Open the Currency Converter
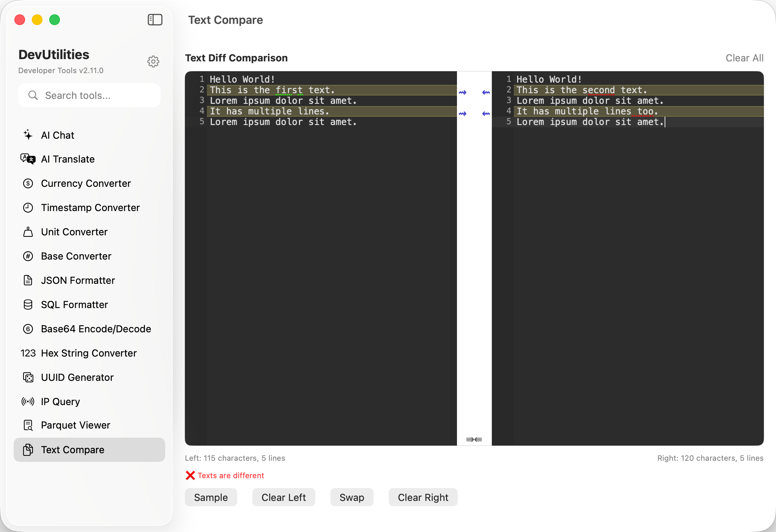 (x=85, y=183)
